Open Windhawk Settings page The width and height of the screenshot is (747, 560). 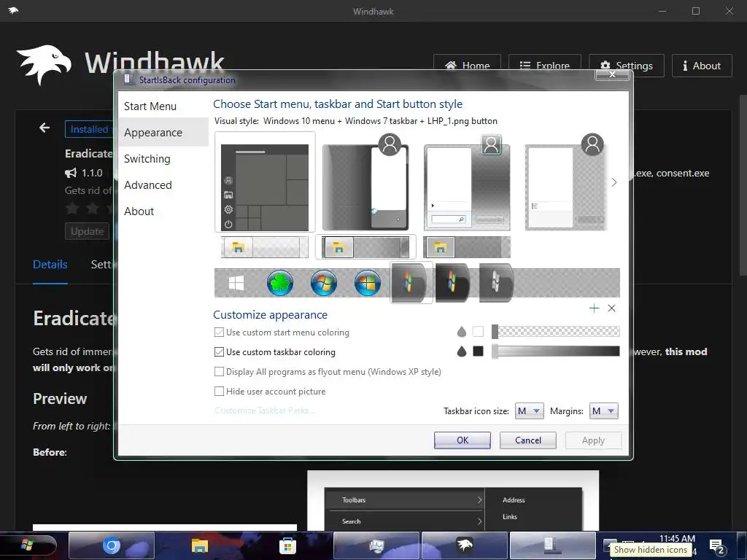click(627, 65)
